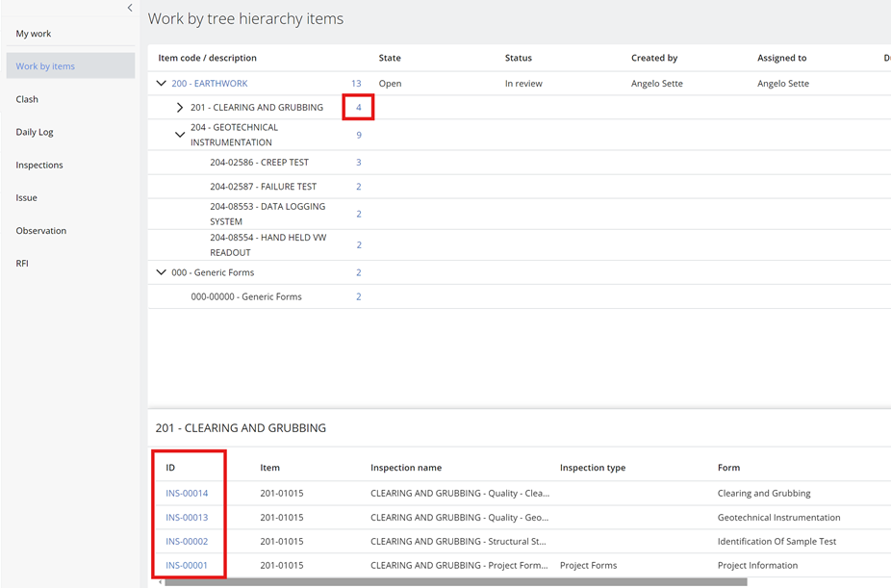891x588 pixels.
Task: Open the Daily Log section
Action: (34, 132)
